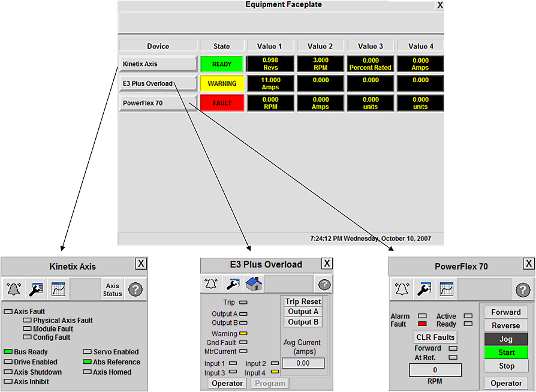Click the 3.000 RPM value cell
Viewport: 536px width, 392px height.
(321, 64)
